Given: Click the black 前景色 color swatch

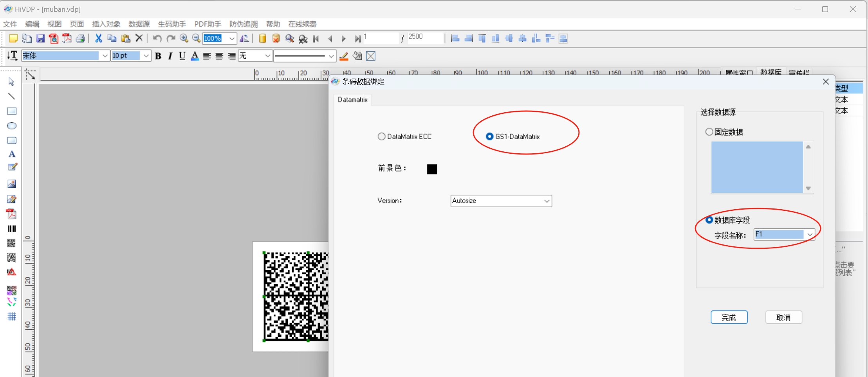Looking at the screenshot, I should 432,169.
